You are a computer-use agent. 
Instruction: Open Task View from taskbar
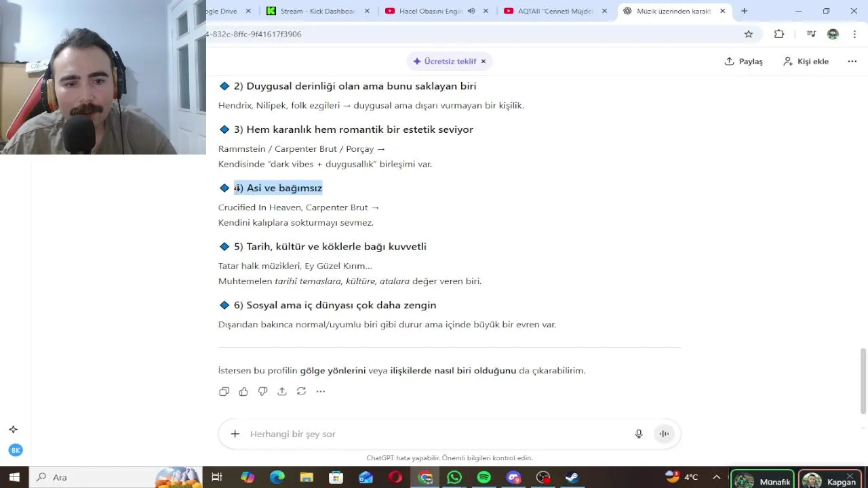217,477
